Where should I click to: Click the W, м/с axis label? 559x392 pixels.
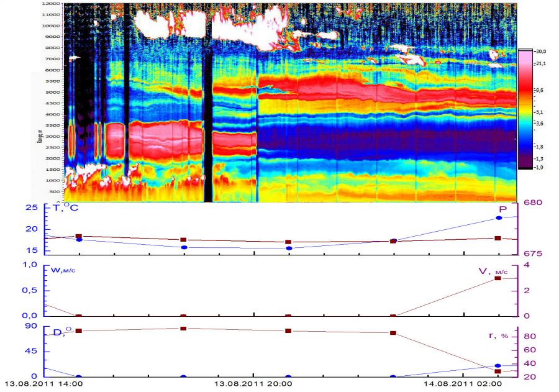pyautogui.click(x=63, y=269)
